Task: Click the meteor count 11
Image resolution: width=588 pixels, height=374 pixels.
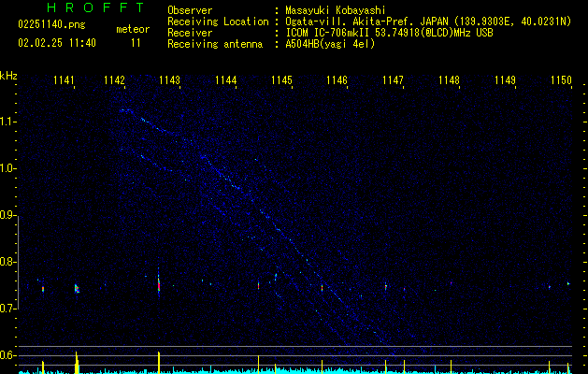Action: pyautogui.click(x=136, y=43)
